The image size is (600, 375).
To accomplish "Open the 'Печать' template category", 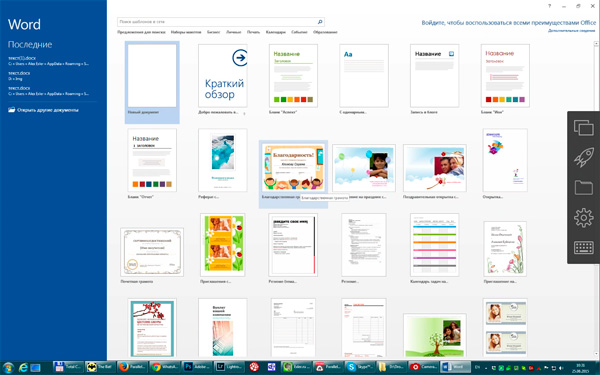I will coord(253,32).
